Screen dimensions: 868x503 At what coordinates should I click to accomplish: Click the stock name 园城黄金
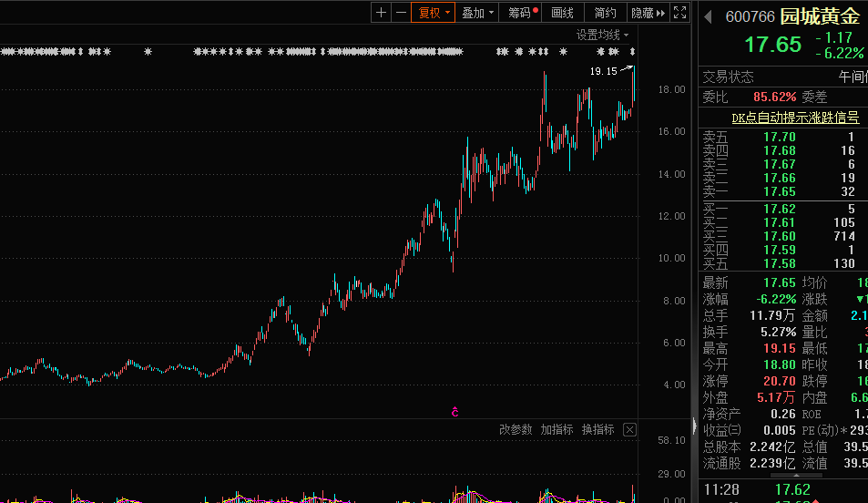tap(819, 16)
